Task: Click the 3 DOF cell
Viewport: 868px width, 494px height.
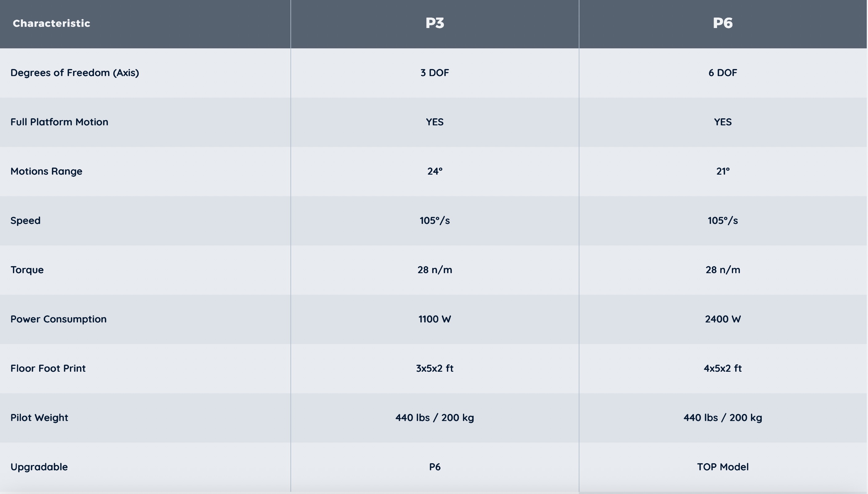Action: click(x=434, y=73)
